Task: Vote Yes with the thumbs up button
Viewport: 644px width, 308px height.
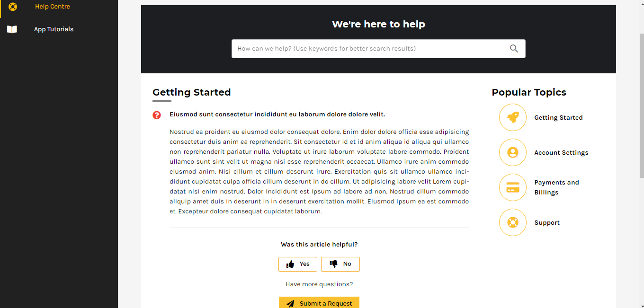Action: click(x=298, y=264)
